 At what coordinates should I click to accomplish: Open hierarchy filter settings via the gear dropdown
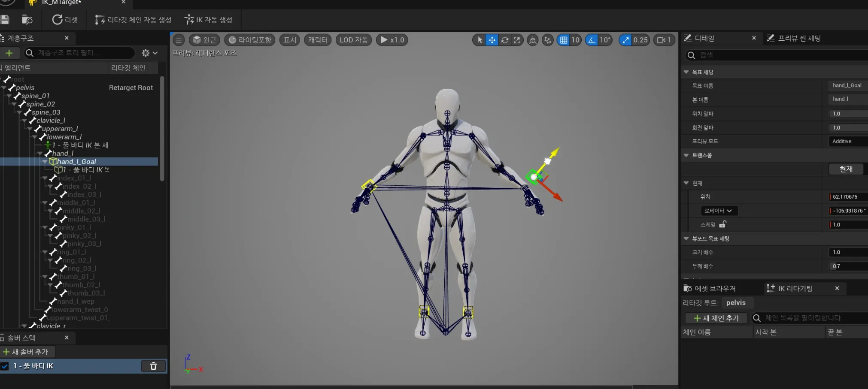(x=150, y=53)
